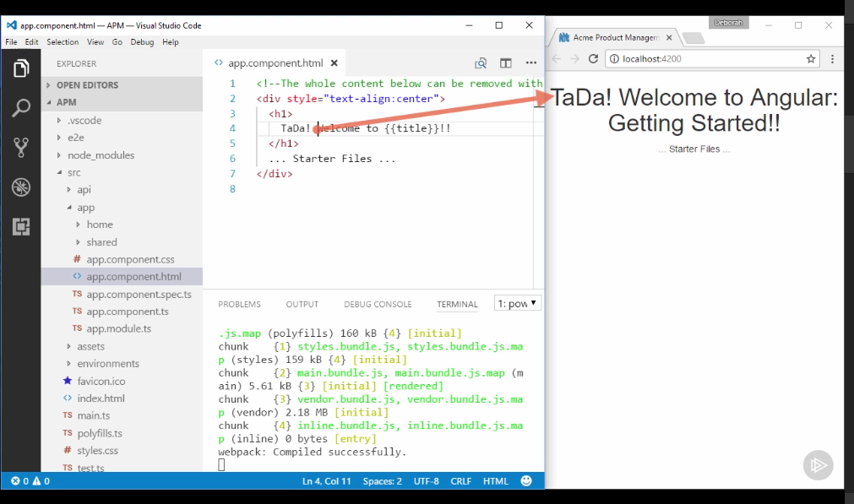The width and height of the screenshot is (854, 504).
Task: Select the app.component.ts file
Action: (x=128, y=311)
